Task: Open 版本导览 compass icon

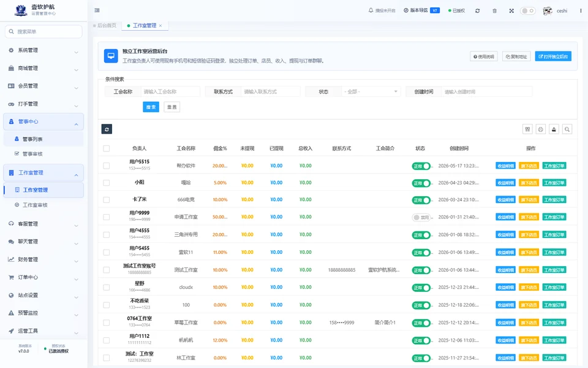Action: point(405,10)
